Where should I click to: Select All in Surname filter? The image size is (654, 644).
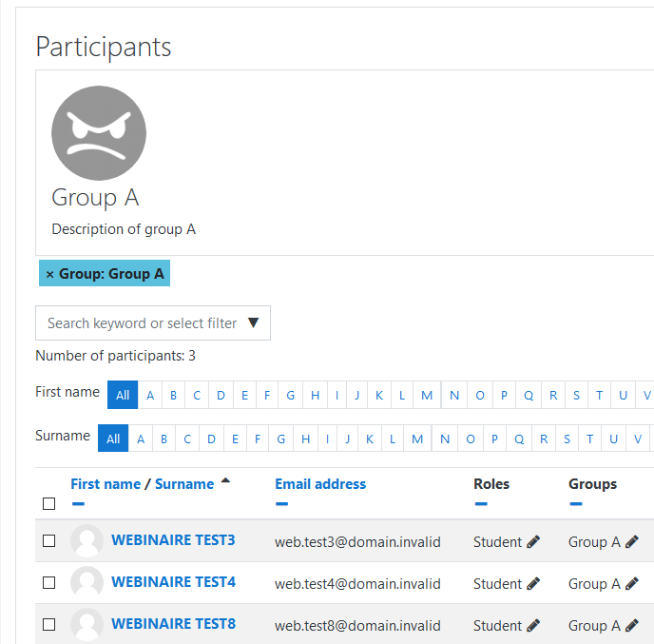pos(113,439)
